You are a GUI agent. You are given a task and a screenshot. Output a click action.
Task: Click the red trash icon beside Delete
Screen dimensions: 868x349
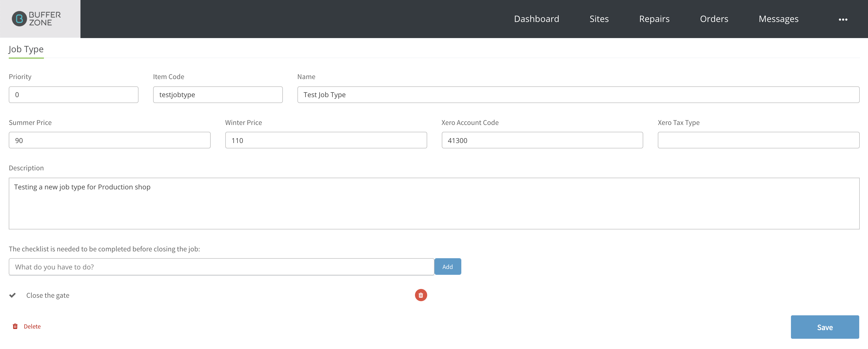(x=15, y=326)
